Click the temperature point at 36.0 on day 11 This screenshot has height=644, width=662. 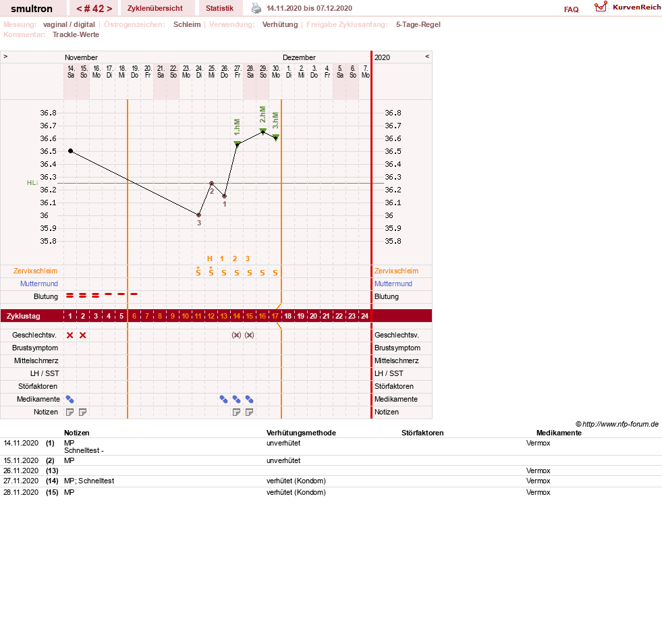199,215
